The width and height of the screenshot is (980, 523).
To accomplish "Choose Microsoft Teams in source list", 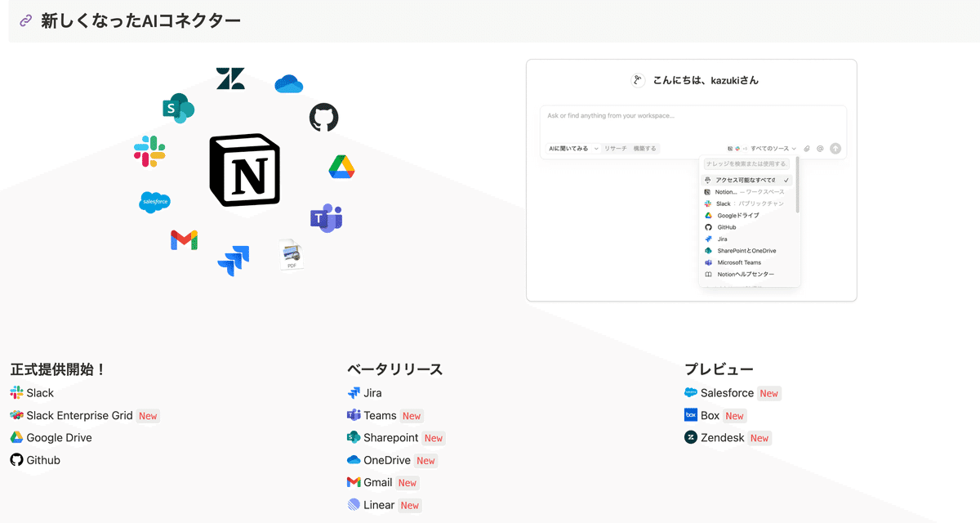I will [738, 262].
